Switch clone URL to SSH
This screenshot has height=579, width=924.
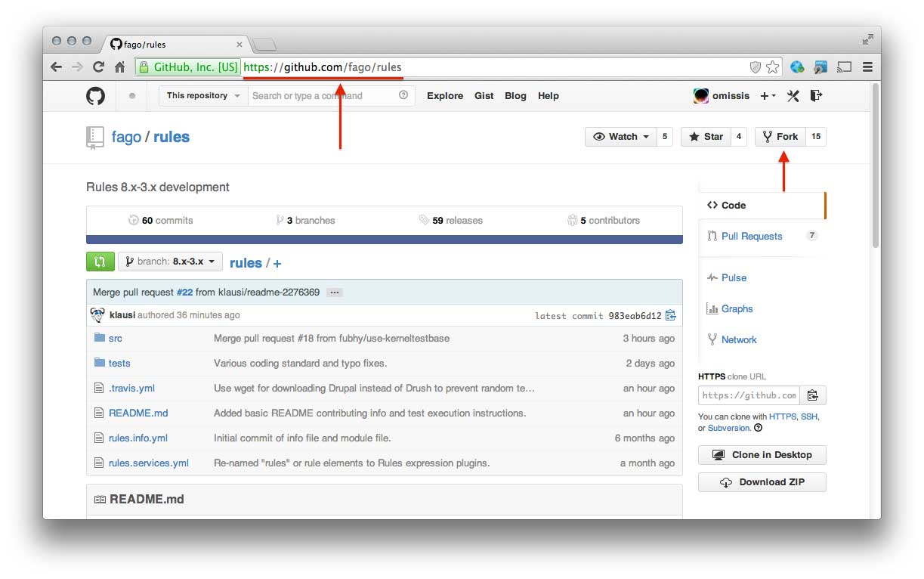pyautogui.click(x=808, y=416)
